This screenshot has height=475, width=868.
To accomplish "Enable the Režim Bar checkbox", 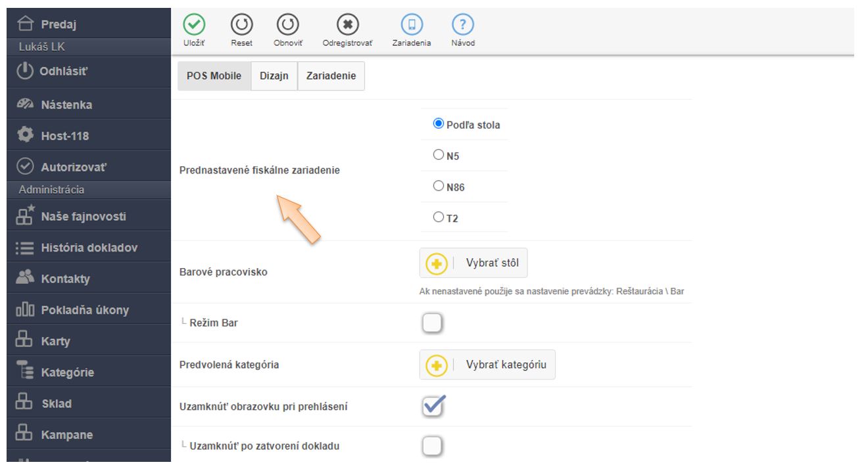I will coord(432,323).
